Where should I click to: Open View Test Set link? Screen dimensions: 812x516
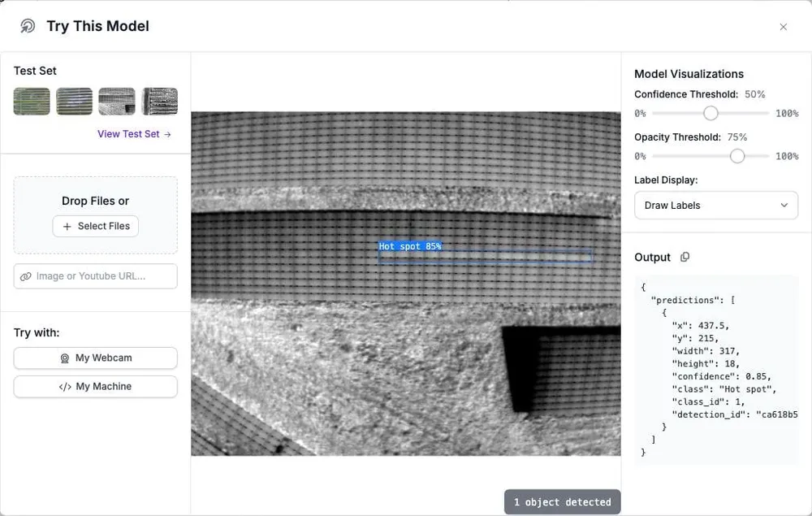pyautogui.click(x=134, y=134)
